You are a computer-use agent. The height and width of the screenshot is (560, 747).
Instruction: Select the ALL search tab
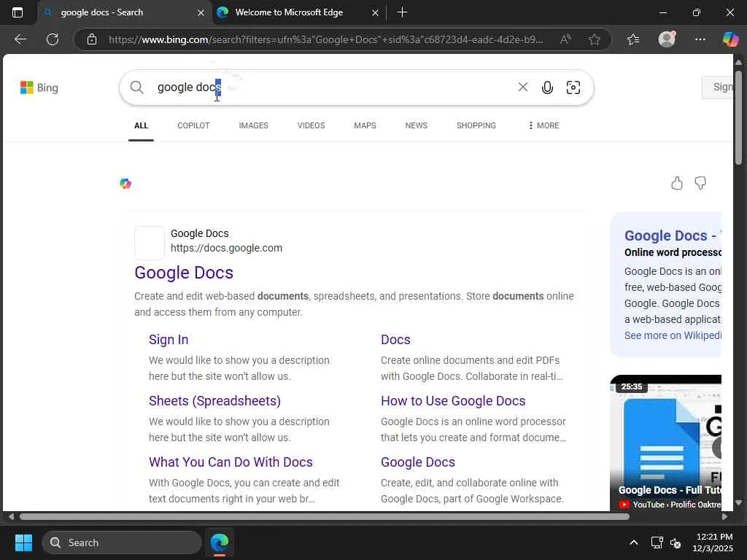tap(141, 125)
